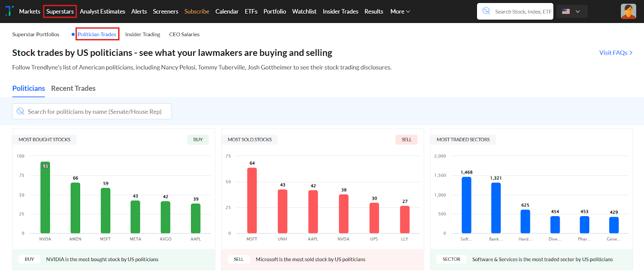Open Superstar Portfolios link

(36, 35)
